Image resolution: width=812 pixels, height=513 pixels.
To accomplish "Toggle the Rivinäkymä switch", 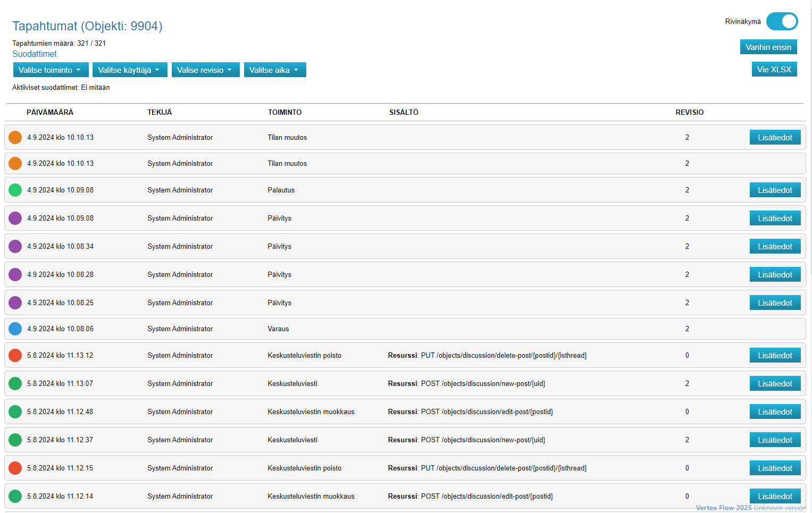I will (782, 21).
